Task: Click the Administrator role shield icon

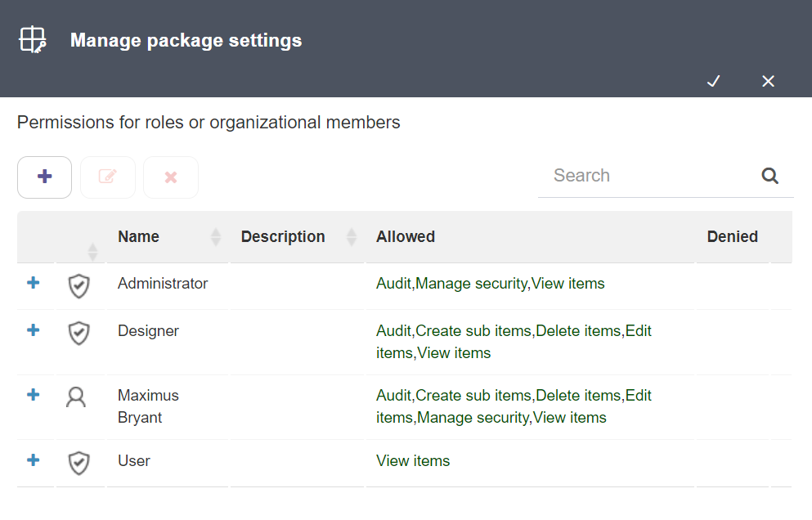Action: click(79, 286)
